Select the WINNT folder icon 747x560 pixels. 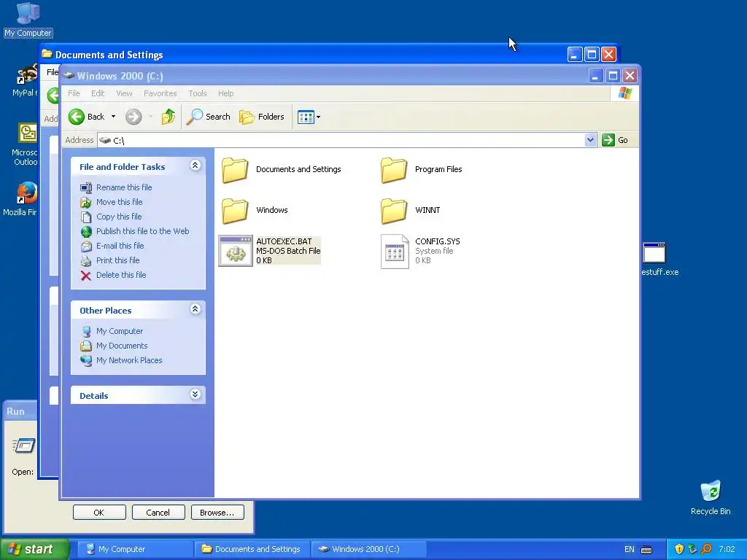click(x=393, y=211)
